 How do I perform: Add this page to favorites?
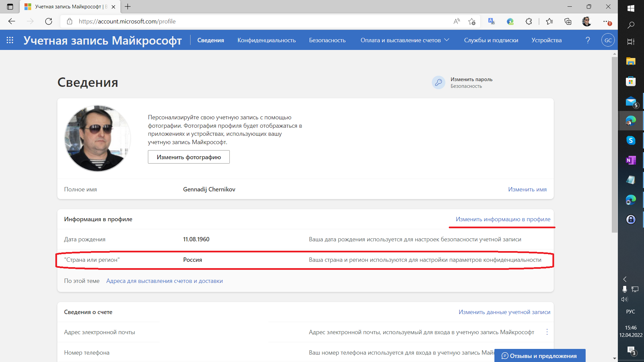(x=472, y=21)
